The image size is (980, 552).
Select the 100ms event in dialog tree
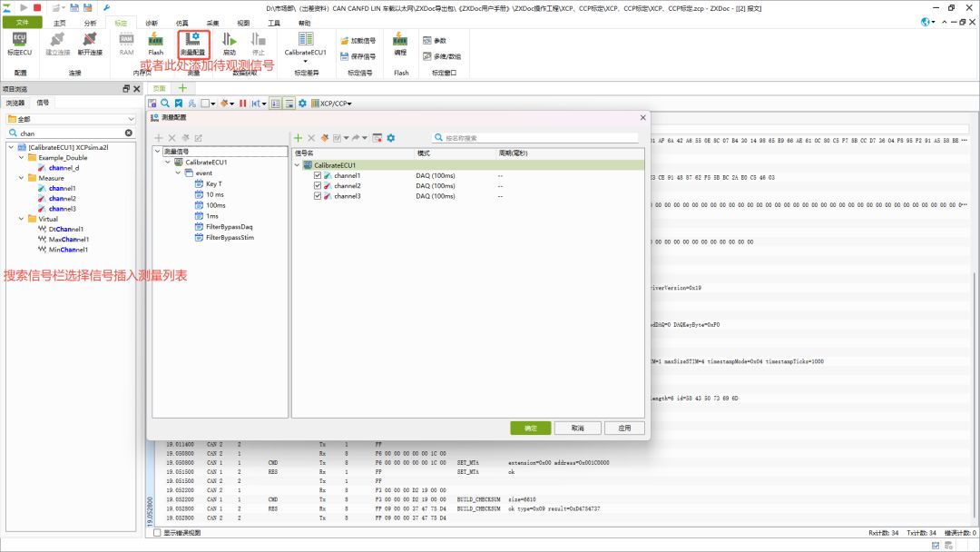(x=216, y=206)
